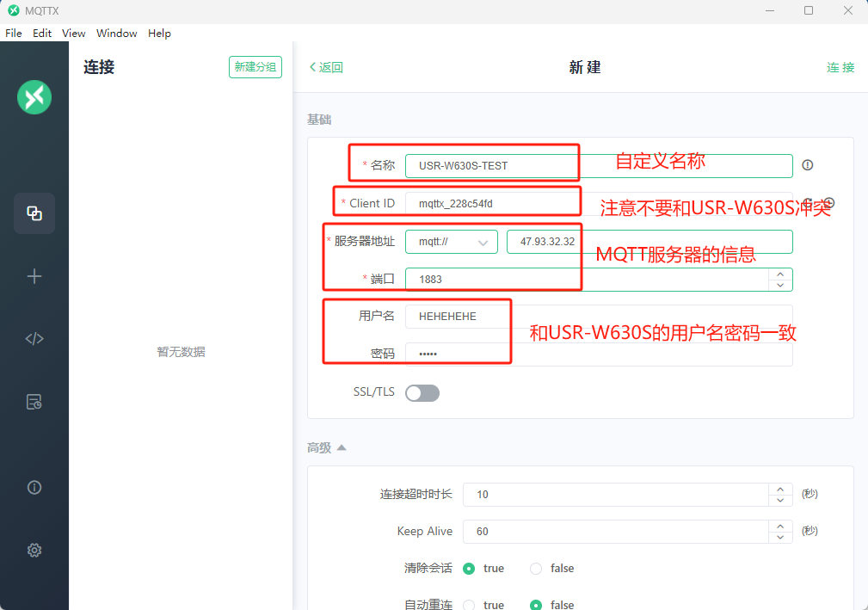Click the MQTTX logo in sidebar
Viewport: 868px width, 610px height.
pyautogui.click(x=34, y=96)
